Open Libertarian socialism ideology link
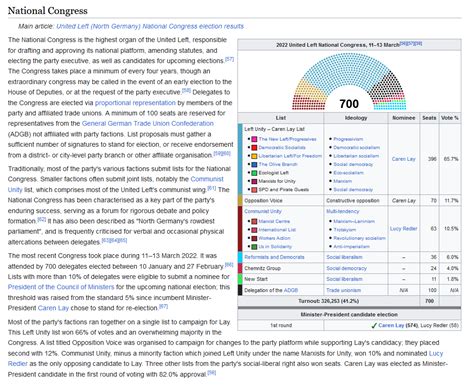This screenshot has height=386, width=474. (356, 156)
